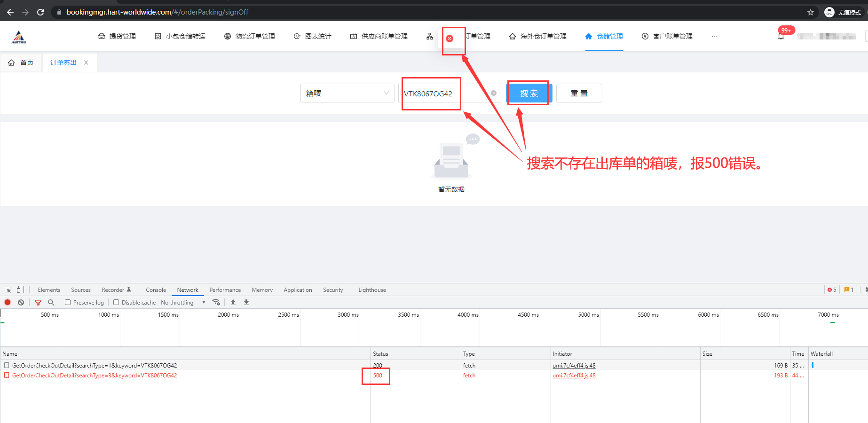Open the 箱唛 search type dropdown
The width and height of the screenshot is (868, 423).
(x=347, y=93)
